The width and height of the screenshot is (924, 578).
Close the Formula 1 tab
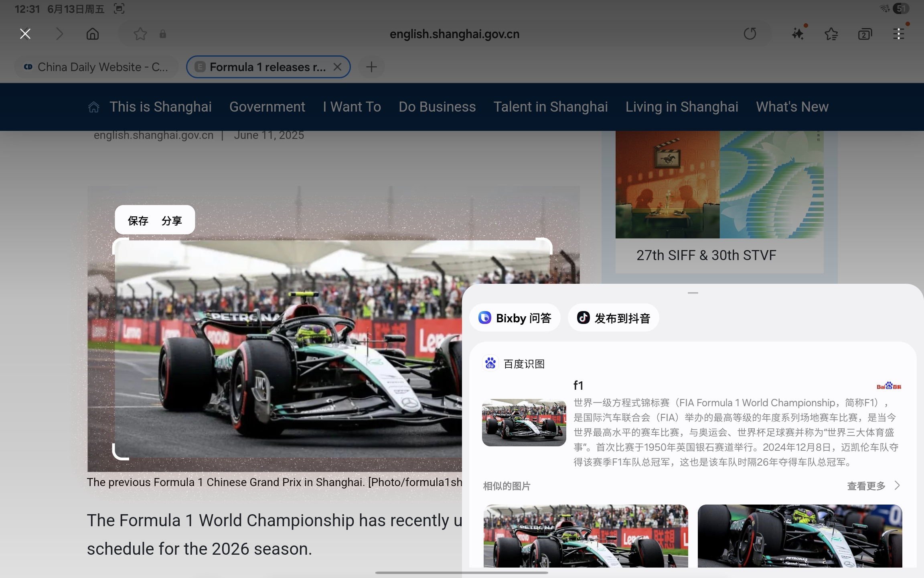coord(338,67)
